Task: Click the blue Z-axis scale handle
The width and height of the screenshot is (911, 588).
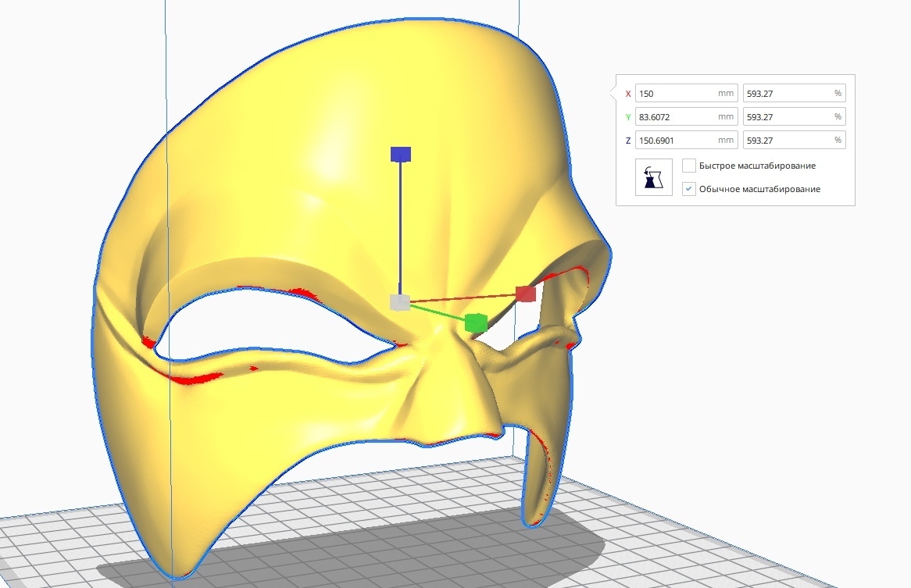Action: coord(400,154)
